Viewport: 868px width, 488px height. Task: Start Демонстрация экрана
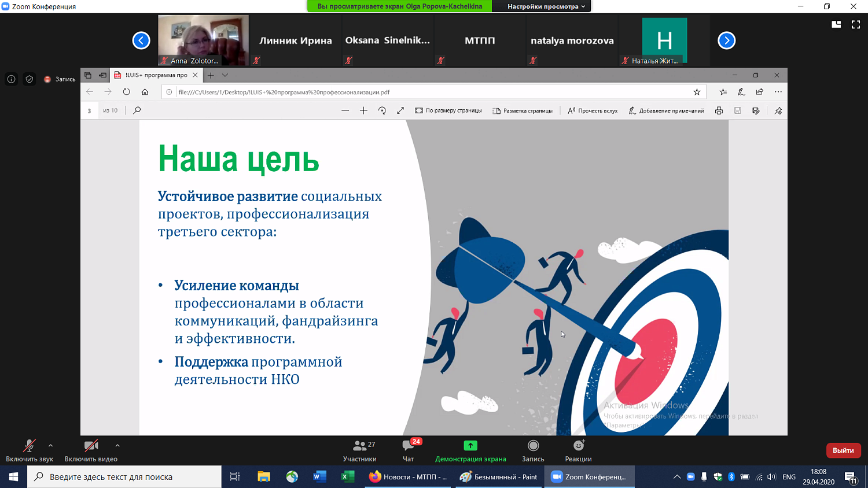470,450
